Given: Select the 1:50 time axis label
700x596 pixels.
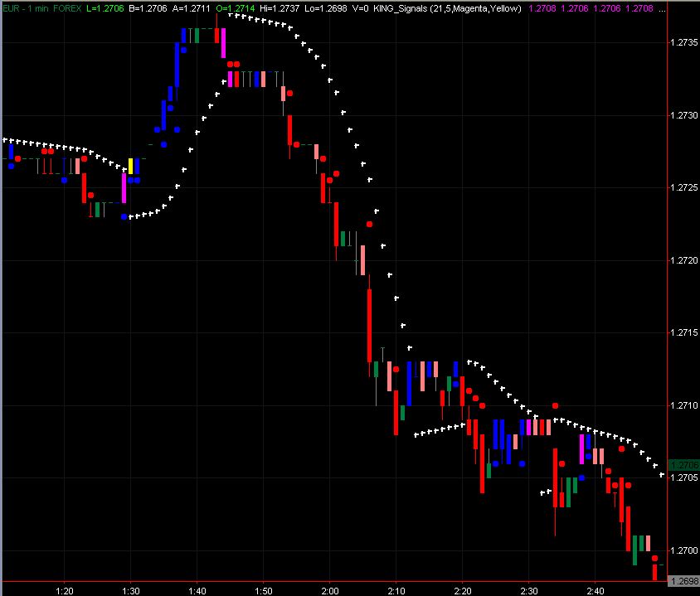Looking at the screenshot, I should coord(264,591).
